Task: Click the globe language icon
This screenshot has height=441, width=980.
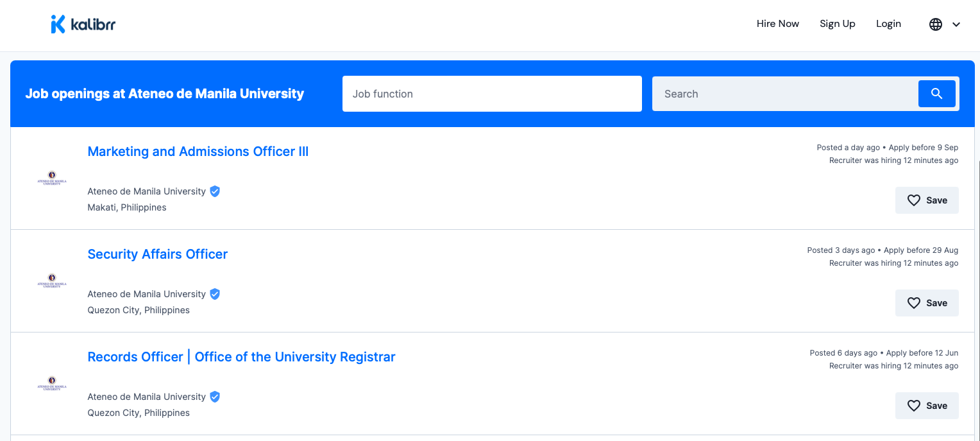Action: [936, 24]
